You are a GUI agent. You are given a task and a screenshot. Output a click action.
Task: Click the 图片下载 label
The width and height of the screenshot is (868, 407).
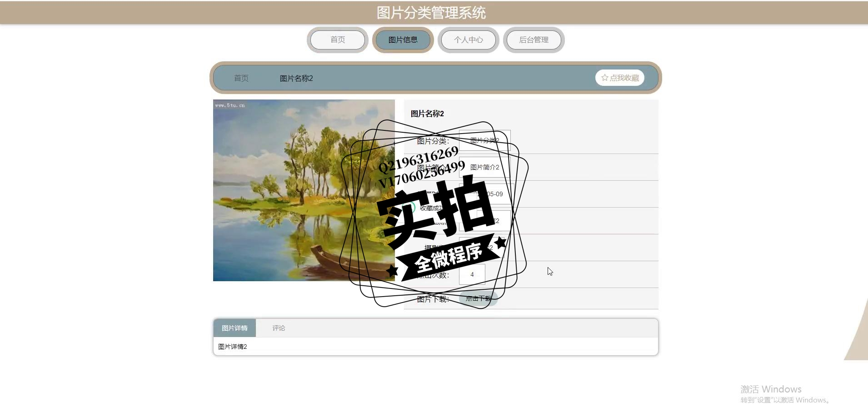tap(433, 299)
